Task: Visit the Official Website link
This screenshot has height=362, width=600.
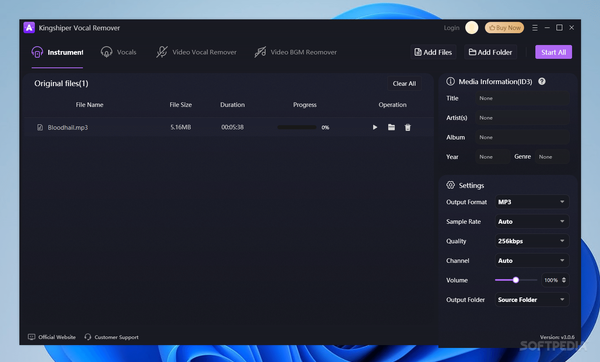Action: [52, 337]
